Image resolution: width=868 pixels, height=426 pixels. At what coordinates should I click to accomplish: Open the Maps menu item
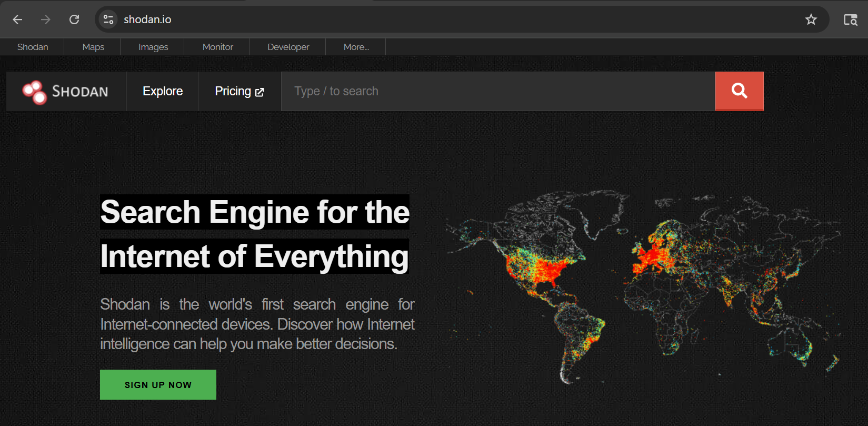coord(93,47)
